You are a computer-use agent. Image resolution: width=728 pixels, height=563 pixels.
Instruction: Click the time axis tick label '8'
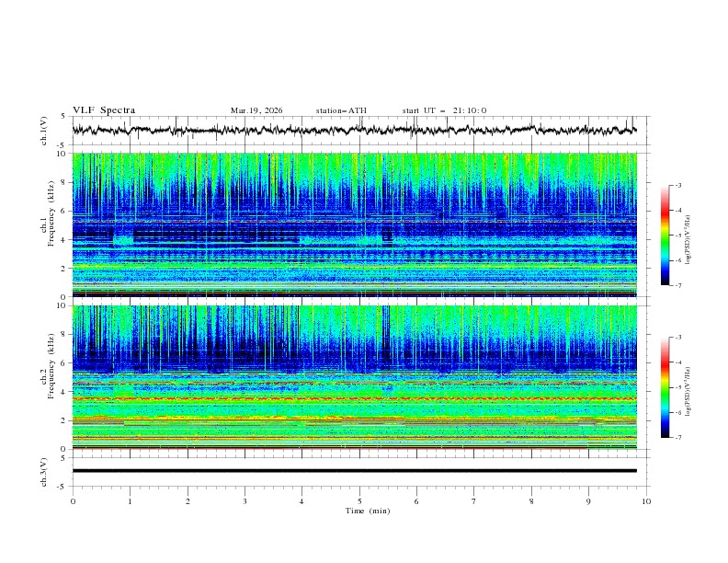click(x=531, y=501)
